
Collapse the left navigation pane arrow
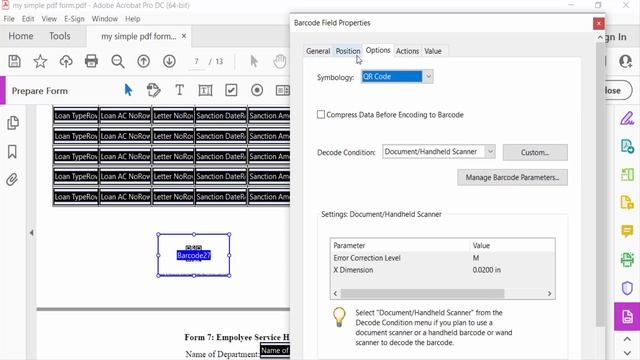(31, 233)
